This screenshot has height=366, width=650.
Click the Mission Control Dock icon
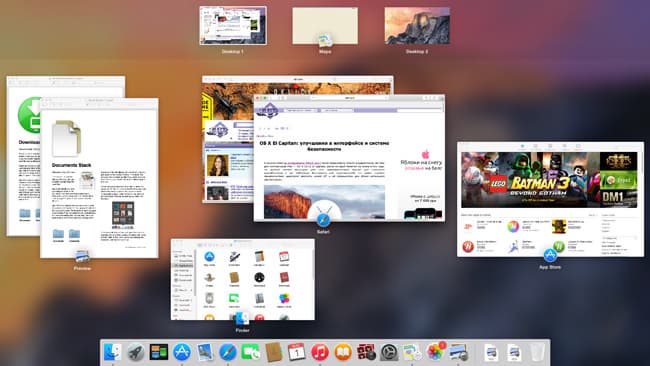pyautogui.click(x=159, y=352)
